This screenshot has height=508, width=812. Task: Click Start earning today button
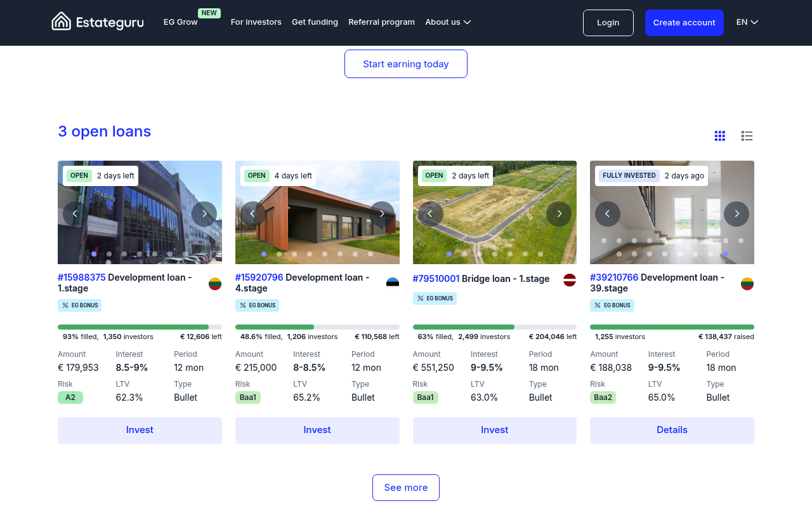tap(406, 64)
